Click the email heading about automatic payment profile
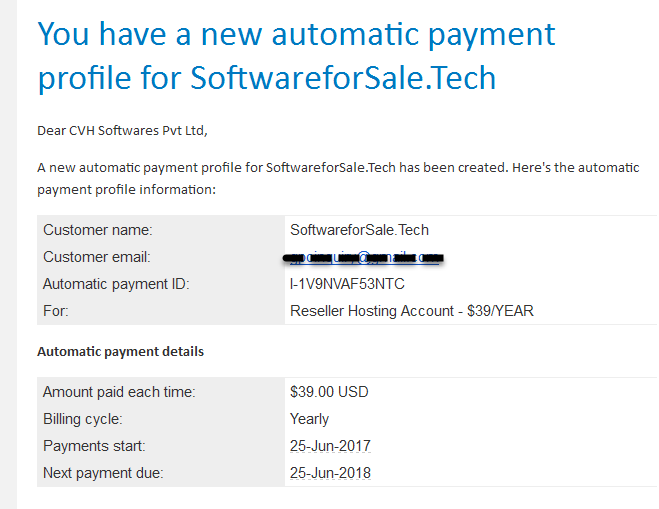Viewport: 659px width, 509px height. (296, 56)
